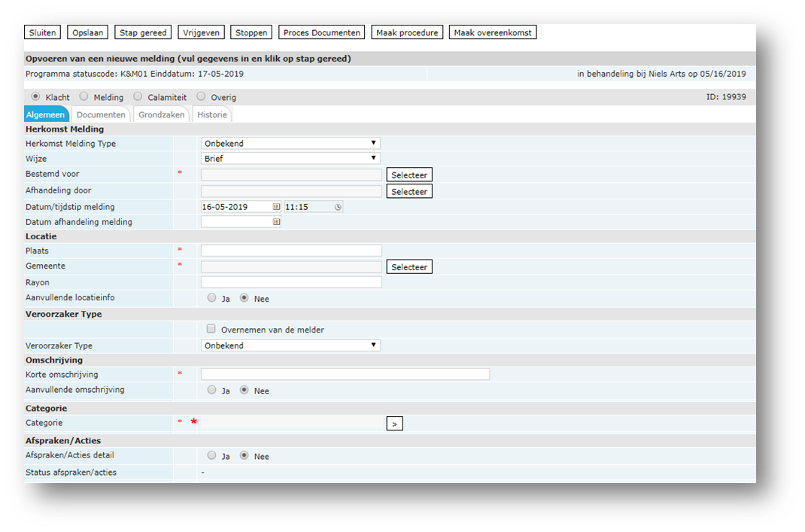This screenshot has height=532, width=805.
Task: Switch to the Documenten tab
Action: 101,115
